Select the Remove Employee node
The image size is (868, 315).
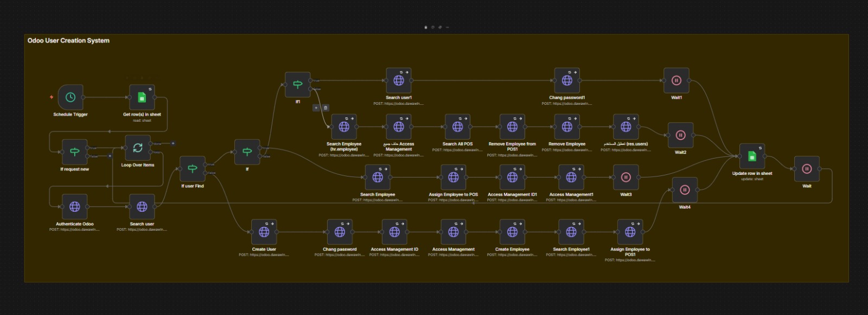(567, 127)
